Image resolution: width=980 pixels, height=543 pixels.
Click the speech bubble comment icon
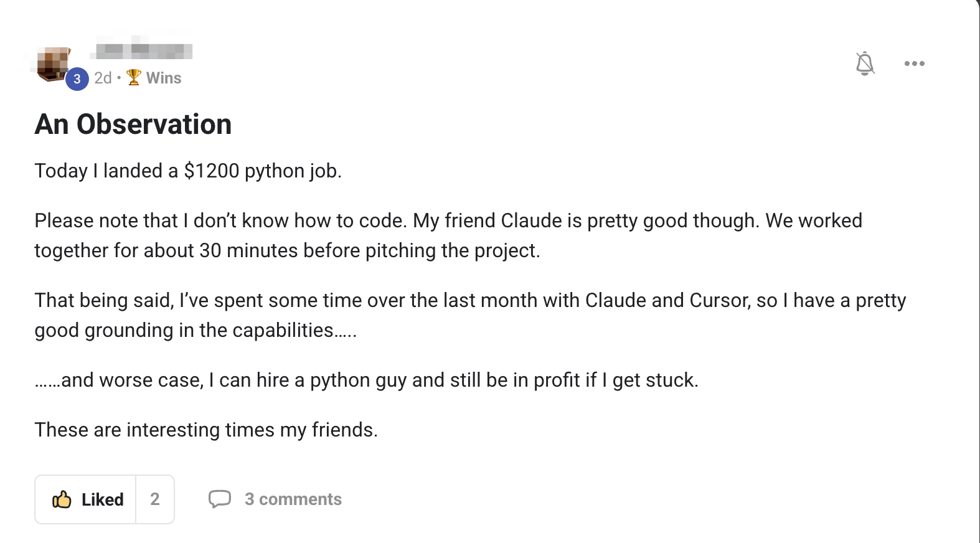tap(219, 499)
